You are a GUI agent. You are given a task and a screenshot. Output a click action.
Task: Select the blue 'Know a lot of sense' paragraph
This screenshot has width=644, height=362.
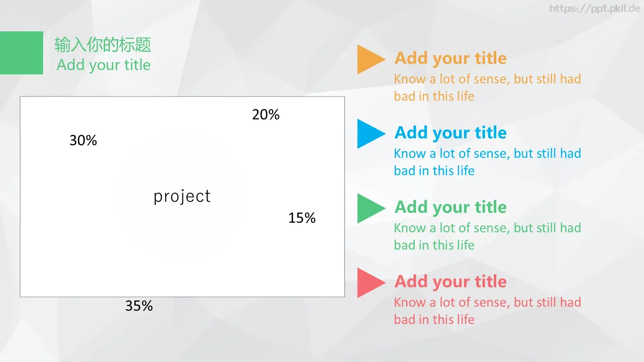pyautogui.click(x=487, y=162)
